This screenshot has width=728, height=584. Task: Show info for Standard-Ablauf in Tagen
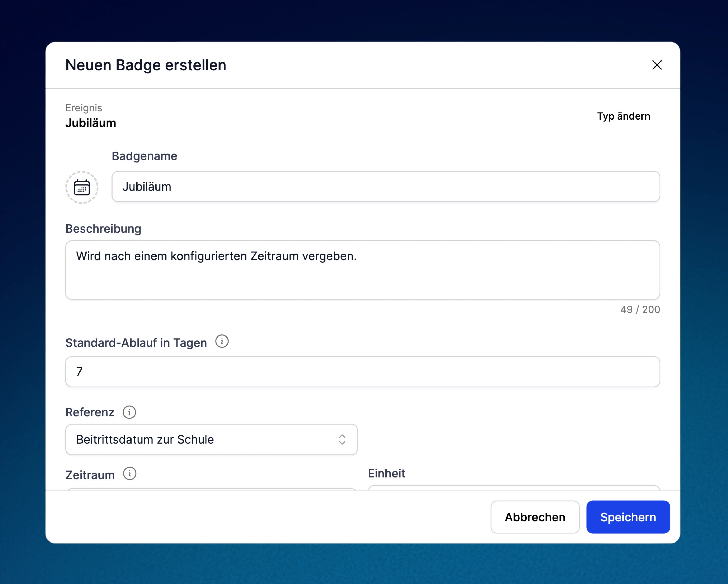tap(222, 342)
